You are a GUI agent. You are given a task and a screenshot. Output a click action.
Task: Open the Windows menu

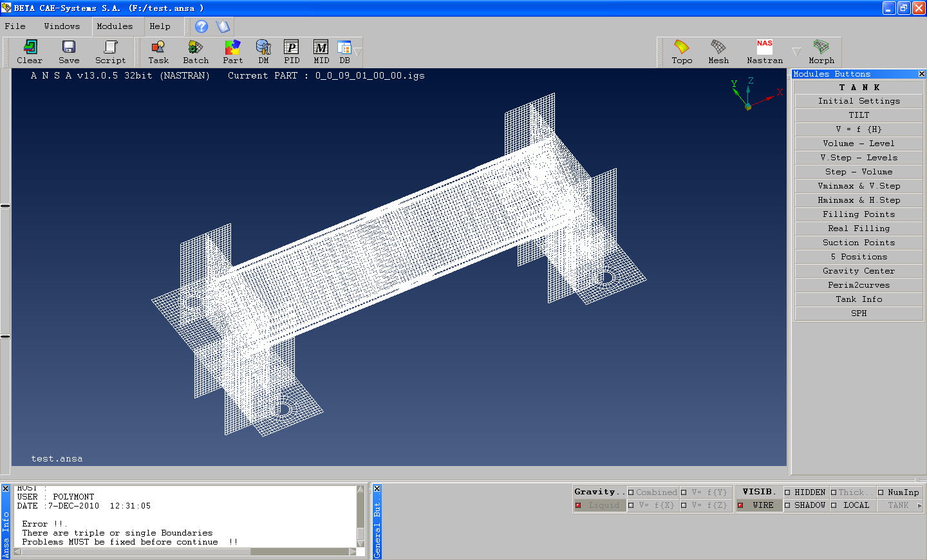point(62,26)
